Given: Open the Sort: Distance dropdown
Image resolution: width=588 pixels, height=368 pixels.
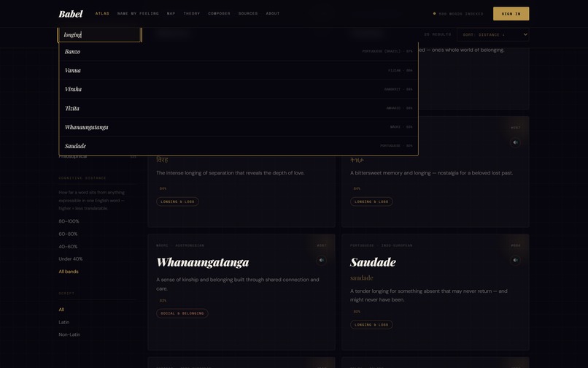Looking at the screenshot, I should [x=492, y=34].
